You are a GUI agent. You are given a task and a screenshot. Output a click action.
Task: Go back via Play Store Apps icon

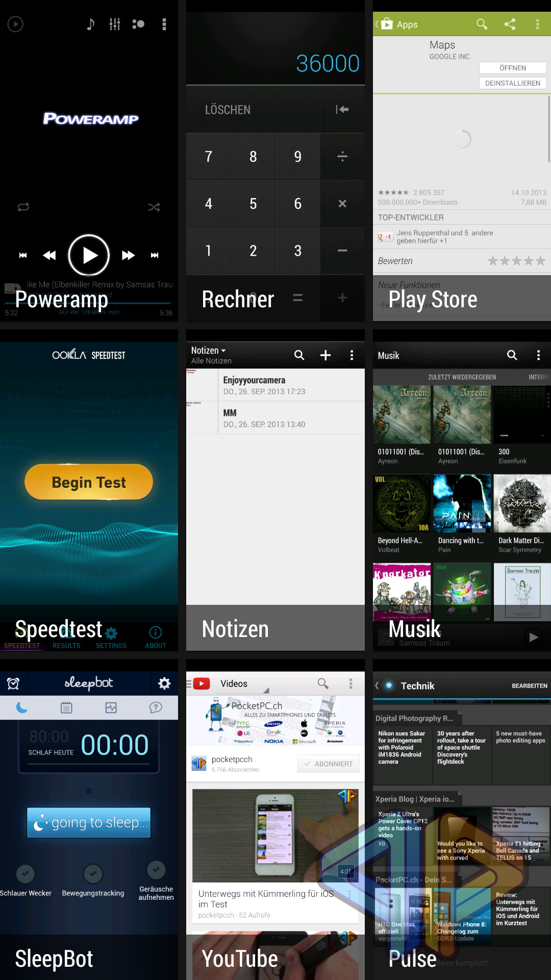385,24
